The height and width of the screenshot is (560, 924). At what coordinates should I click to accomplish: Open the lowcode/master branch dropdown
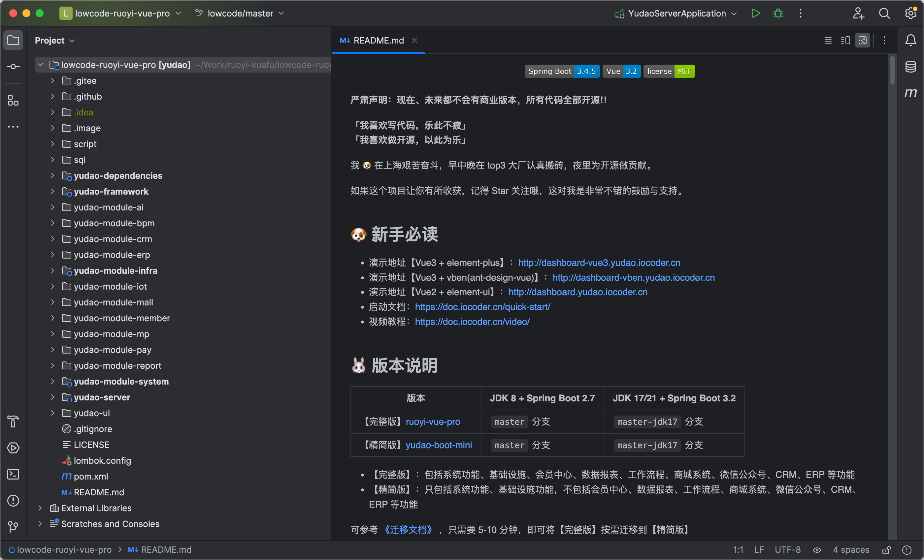pos(240,14)
